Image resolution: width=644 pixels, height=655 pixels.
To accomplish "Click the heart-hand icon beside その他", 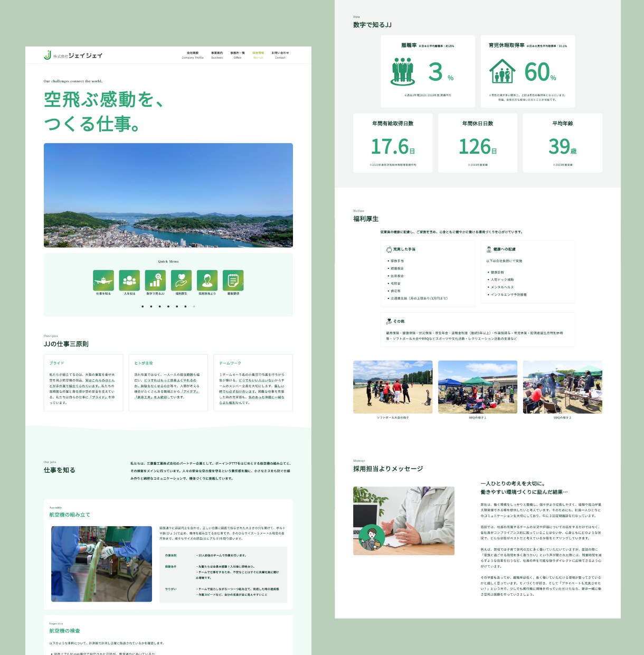I will pyautogui.click(x=389, y=321).
